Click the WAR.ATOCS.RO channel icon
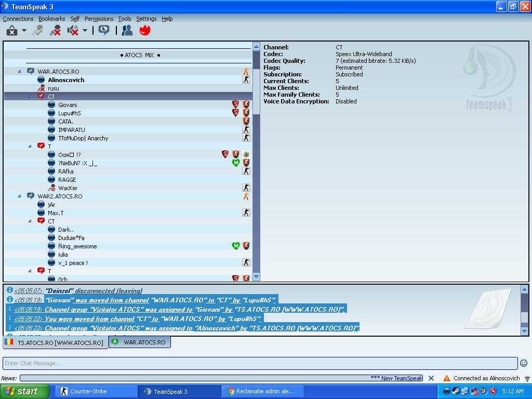This screenshot has height=399, width=532. click(x=31, y=71)
